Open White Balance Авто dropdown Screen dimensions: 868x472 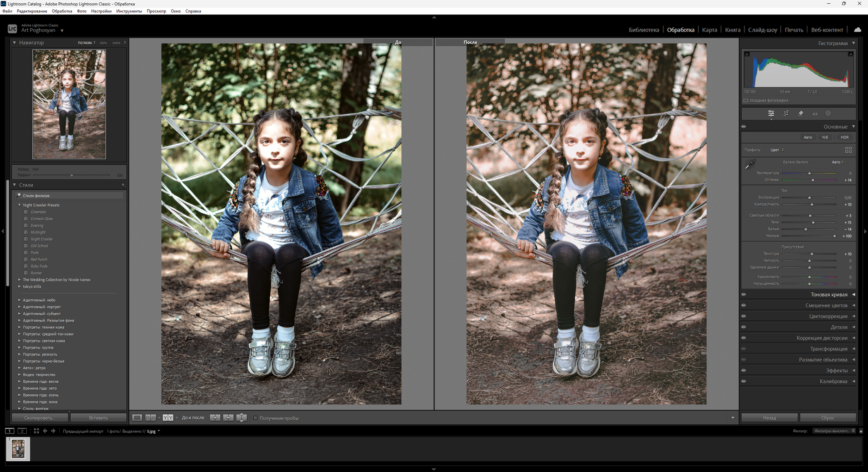pyautogui.click(x=837, y=162)
